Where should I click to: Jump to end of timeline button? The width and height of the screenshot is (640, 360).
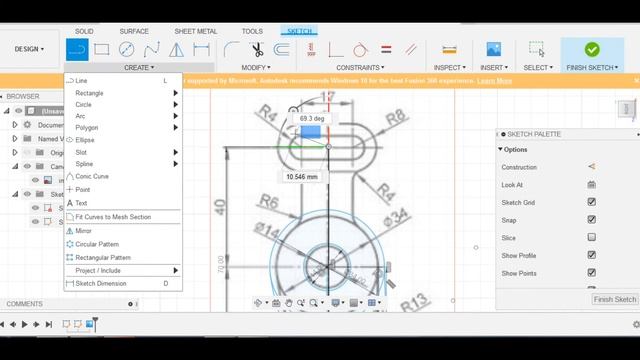click(x=49, y=324)
